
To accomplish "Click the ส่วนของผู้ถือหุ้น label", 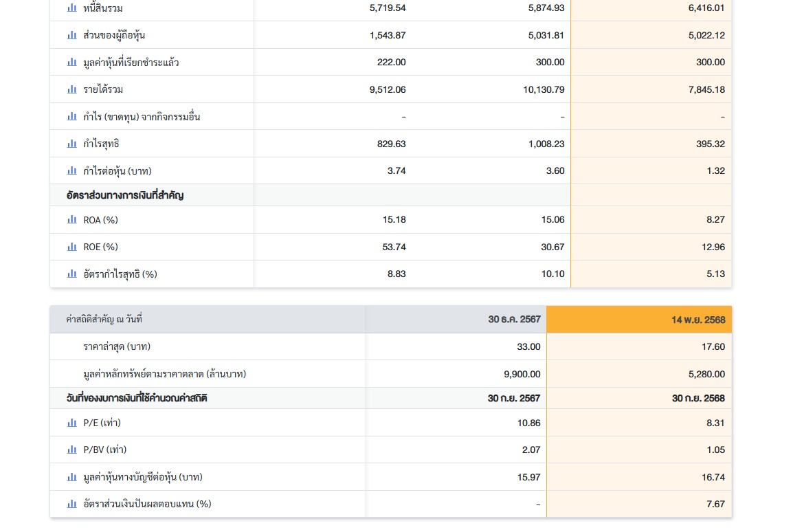I will 114,35.
